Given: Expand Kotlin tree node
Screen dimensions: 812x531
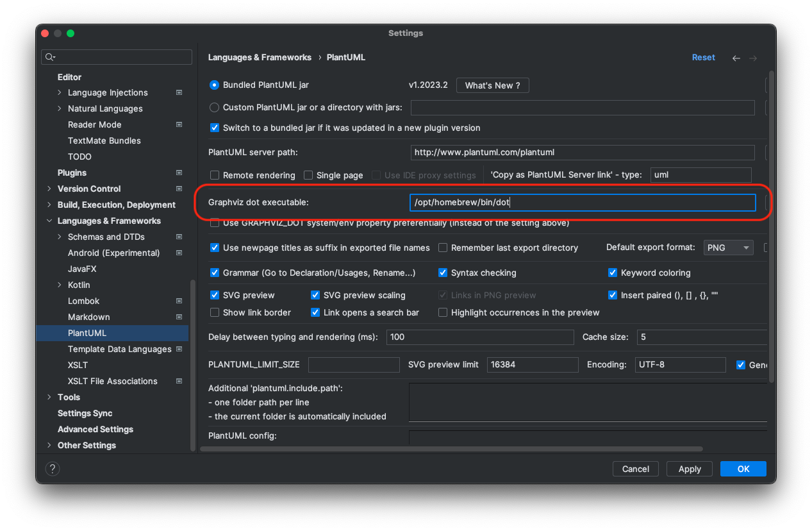Looking at the screenshot, I should (x=60, y=285).
